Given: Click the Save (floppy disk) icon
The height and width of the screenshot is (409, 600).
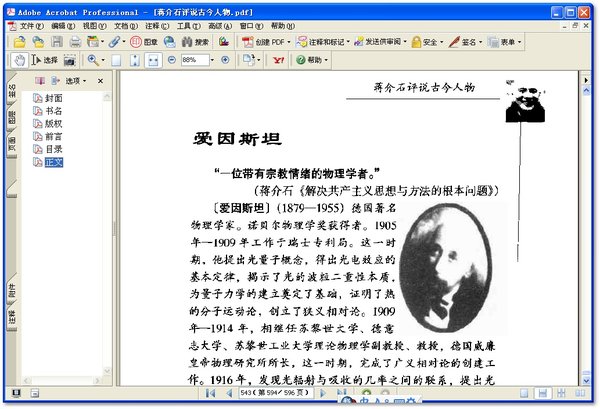Looking at the screenshot, I should (57, 42).
